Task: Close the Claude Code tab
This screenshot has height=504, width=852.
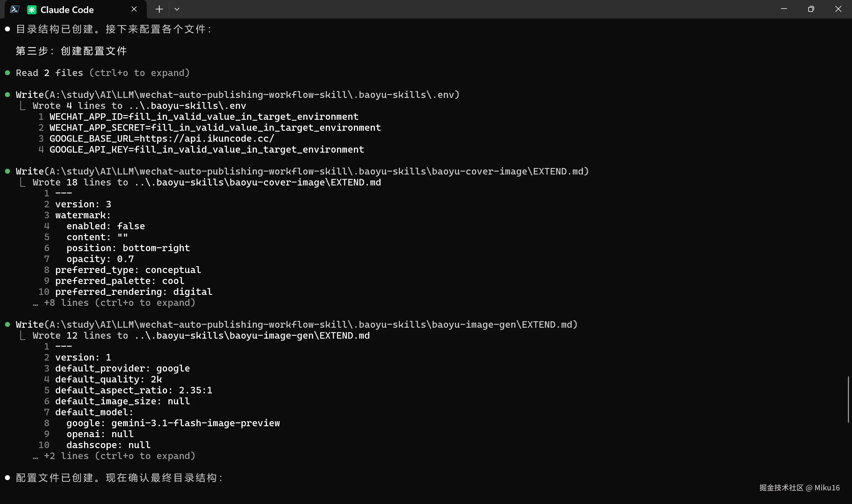Action: [x=134, y=9]
